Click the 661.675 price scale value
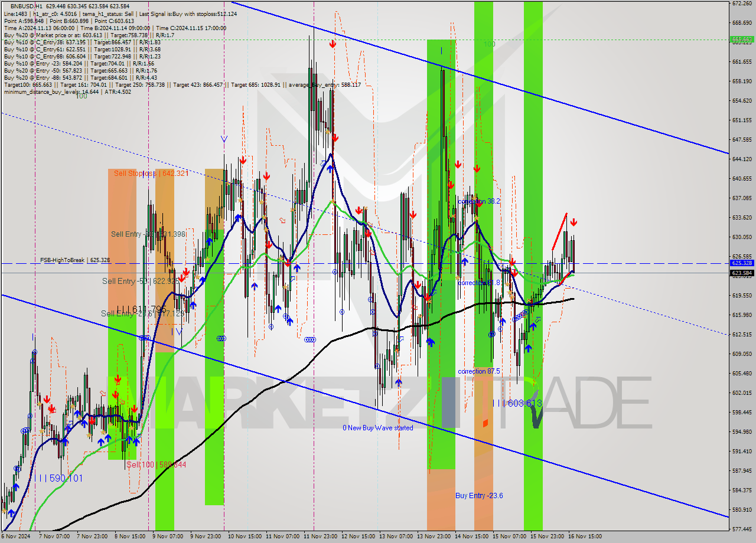This screenshot has width=756, height=543. point(742,62)
